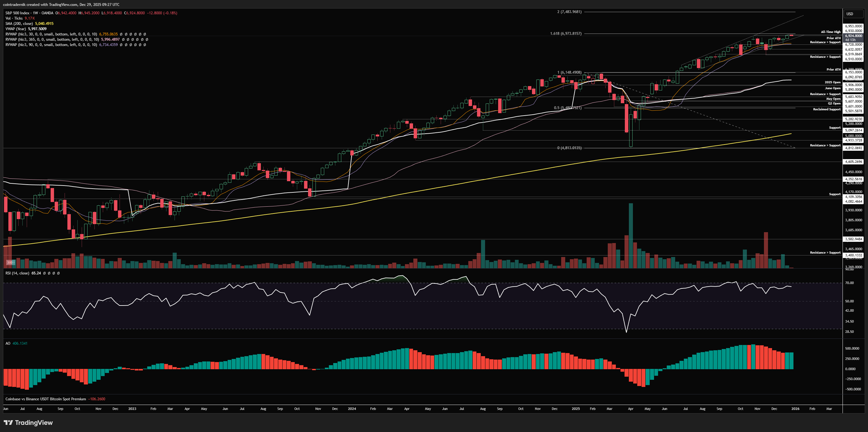Screen dimensions: 868x432
Task: Select the Vol · Ticks legend entry
Action: (x=14, y=18)
